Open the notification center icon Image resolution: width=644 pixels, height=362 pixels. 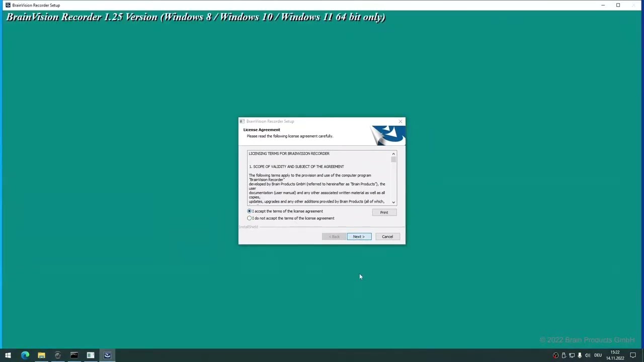(x=633, y=355)
